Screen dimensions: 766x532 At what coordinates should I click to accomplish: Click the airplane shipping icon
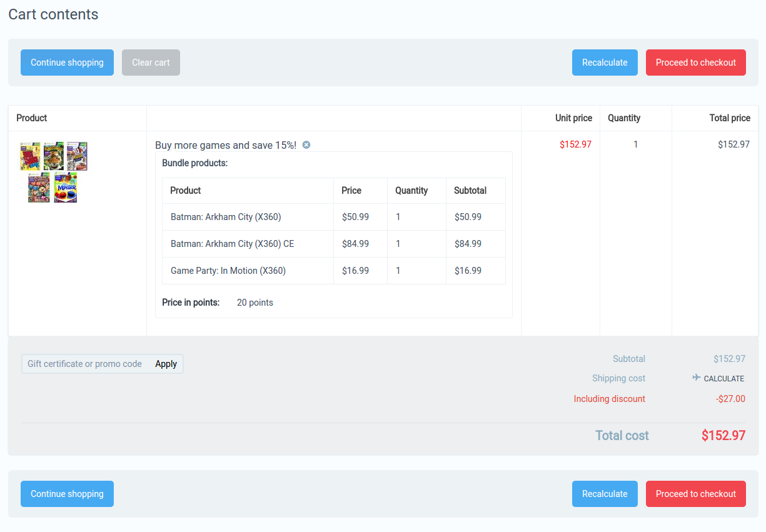click(x=695, y=378)
